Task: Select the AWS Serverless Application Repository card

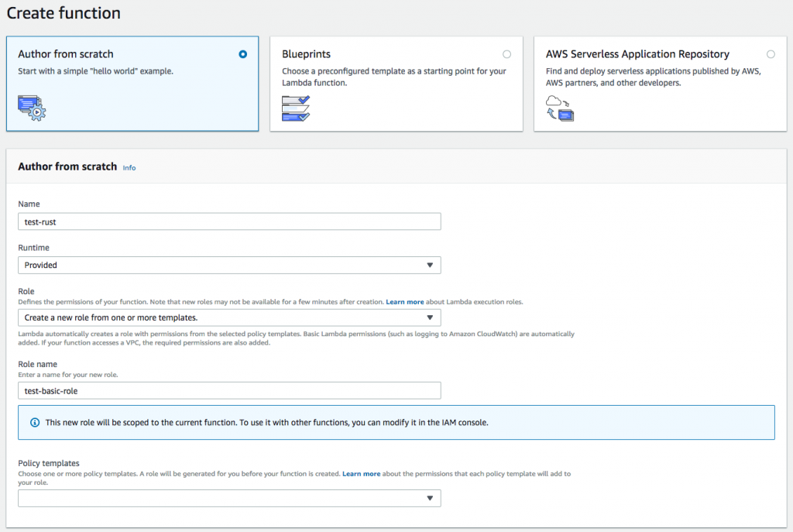Action: coord(660,84)
